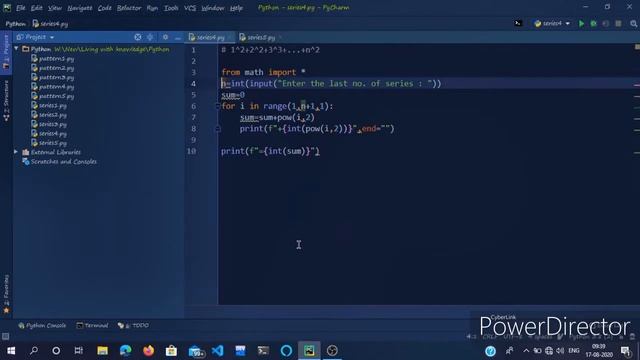The height and width of the screenshot is (360, 640).
Task: Select series1.py in project tree
Action: point(49,105)
